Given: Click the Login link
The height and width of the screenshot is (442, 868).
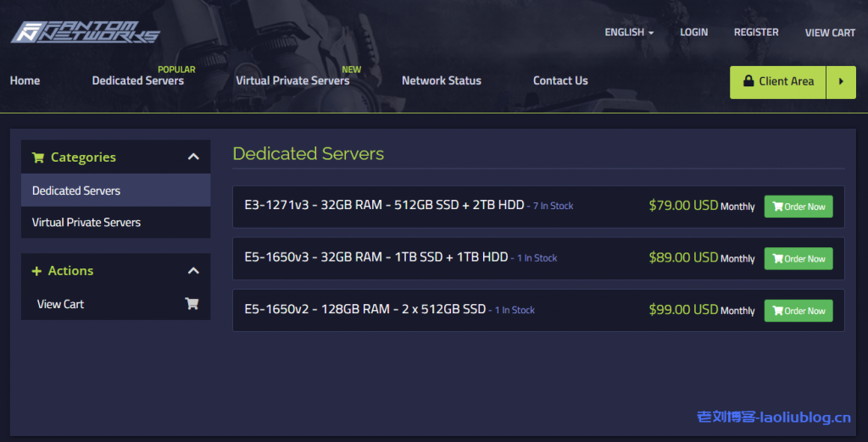Looking at the screenshot, I should tap(693, 32).
